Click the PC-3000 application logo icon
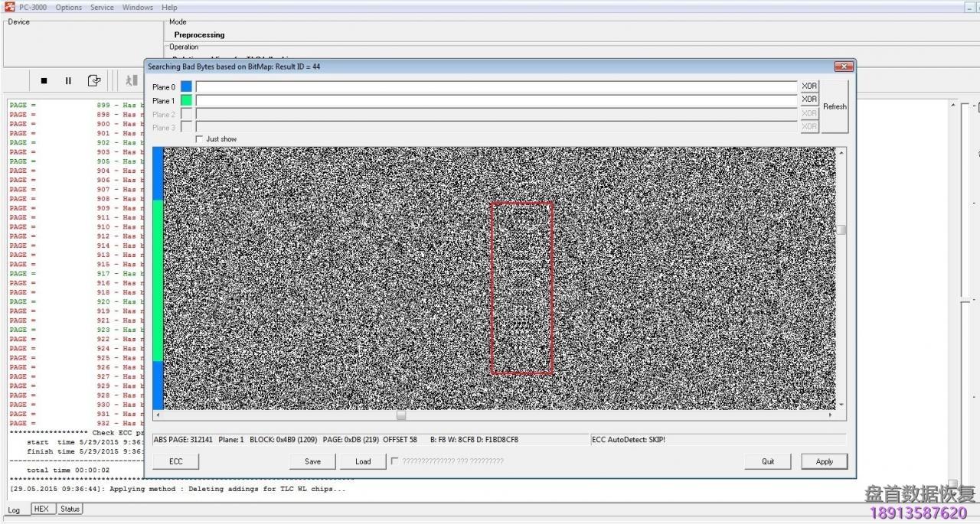 click(x=9, y=7)
